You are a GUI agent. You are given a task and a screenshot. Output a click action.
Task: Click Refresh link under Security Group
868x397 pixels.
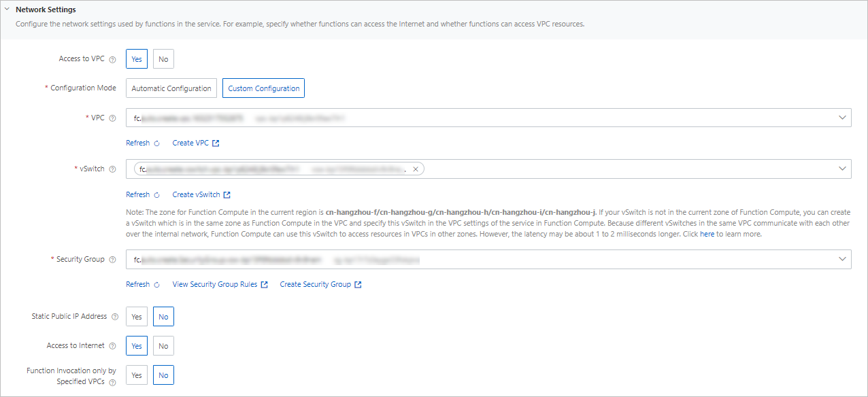click(137, 284)
